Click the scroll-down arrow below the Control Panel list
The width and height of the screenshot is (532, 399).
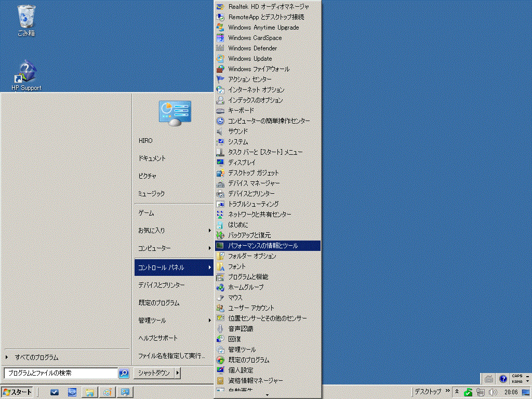click(x=268, y=395)
